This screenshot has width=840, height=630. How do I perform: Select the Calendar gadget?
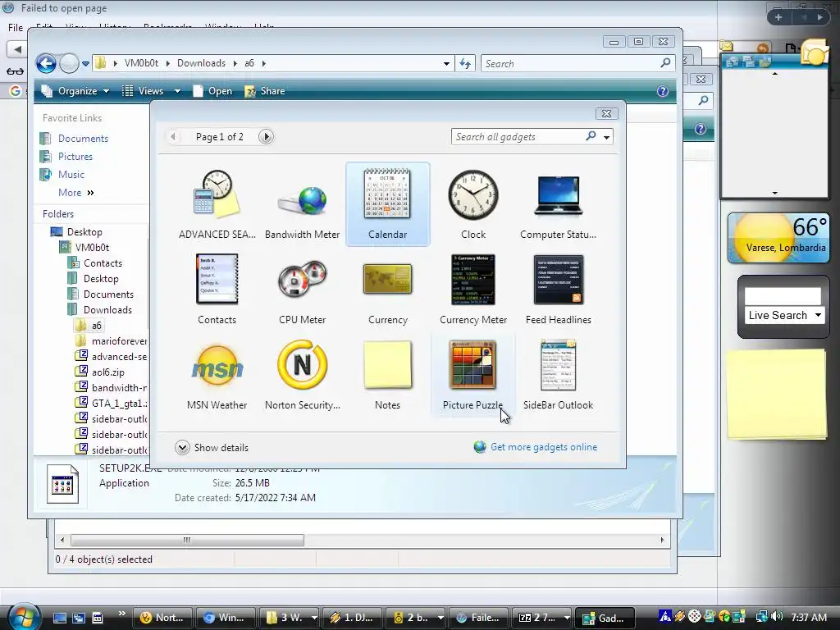387,204
